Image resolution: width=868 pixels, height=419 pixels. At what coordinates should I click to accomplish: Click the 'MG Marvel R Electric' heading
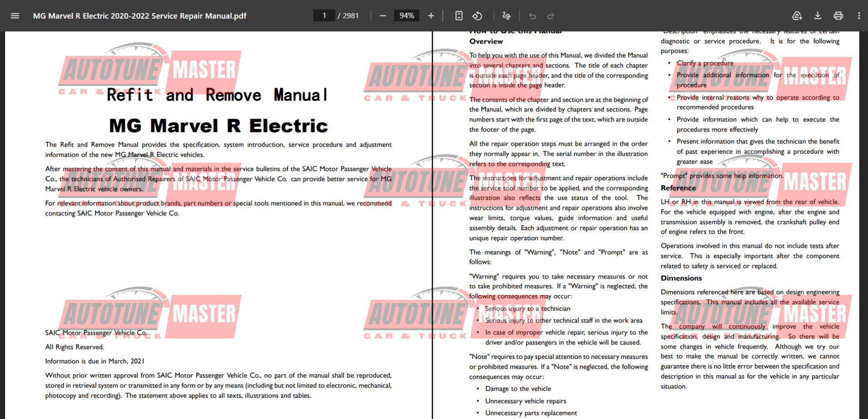pyautogui.click(x=219, y=126)
